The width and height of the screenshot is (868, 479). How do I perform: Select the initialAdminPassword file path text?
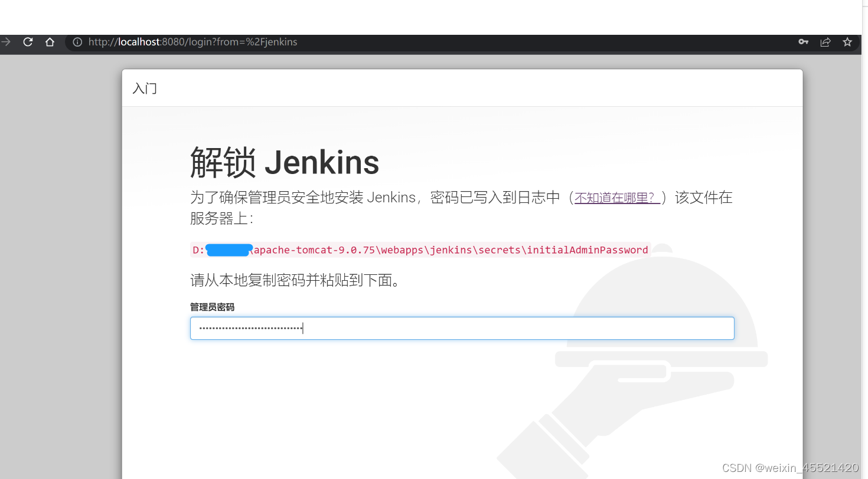coord(419,250)
